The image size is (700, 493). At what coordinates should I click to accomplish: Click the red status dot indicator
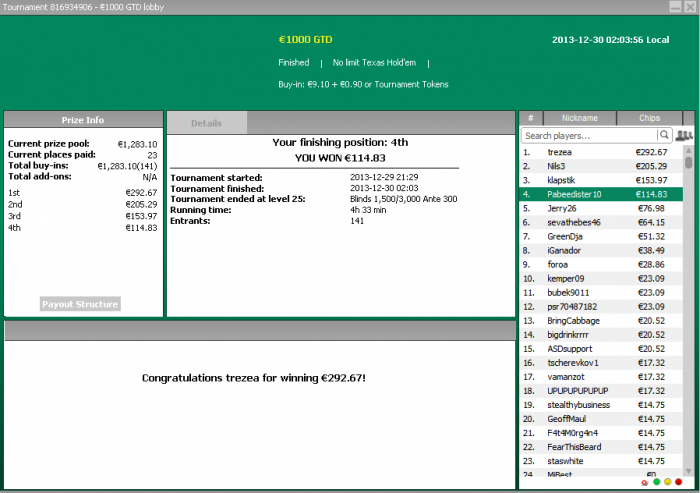[679, 482]
